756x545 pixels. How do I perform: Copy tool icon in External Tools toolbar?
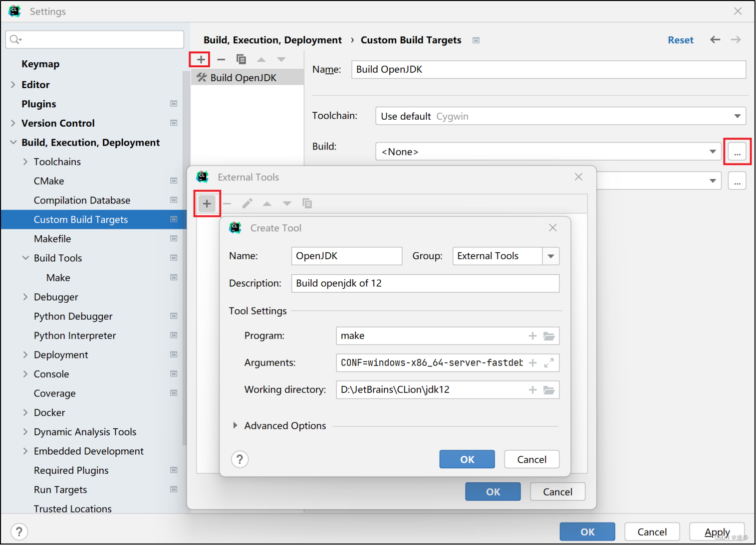point(307,203)
